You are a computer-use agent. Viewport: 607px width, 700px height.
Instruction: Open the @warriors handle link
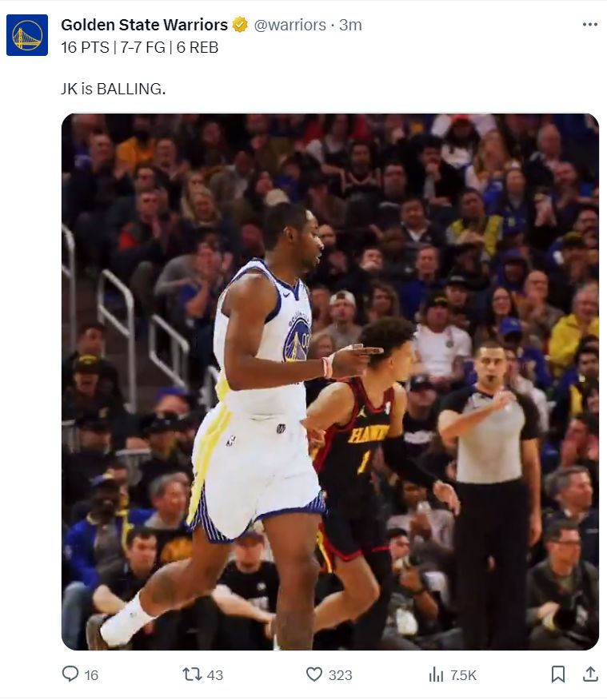pyautogui.click(x=290, y=25)
